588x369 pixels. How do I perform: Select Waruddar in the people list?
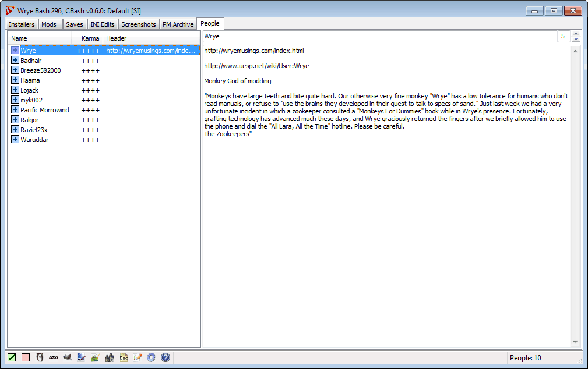point(34,140)
